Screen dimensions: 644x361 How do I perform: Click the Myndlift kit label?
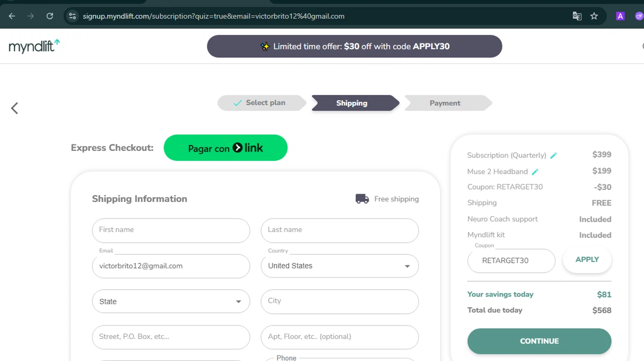click(x=486, y=235)
